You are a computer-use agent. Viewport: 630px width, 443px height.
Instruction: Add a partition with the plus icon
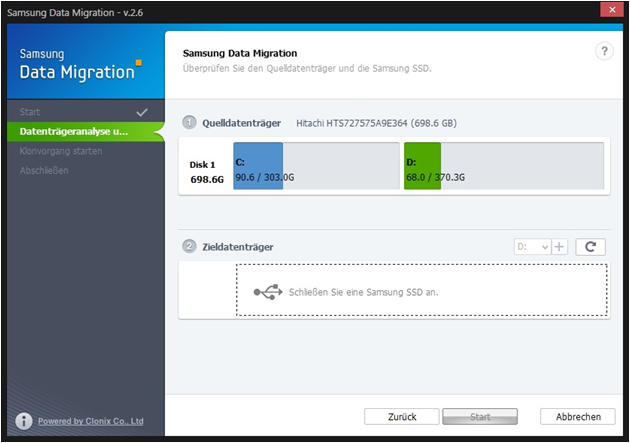tap(559, 247)
